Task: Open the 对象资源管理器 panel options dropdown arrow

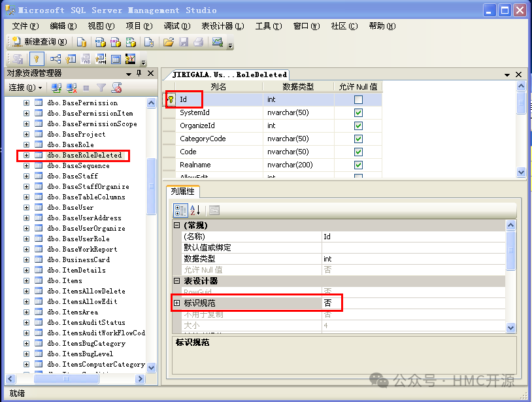Action: pyautogui.click(x=129, y=74)
